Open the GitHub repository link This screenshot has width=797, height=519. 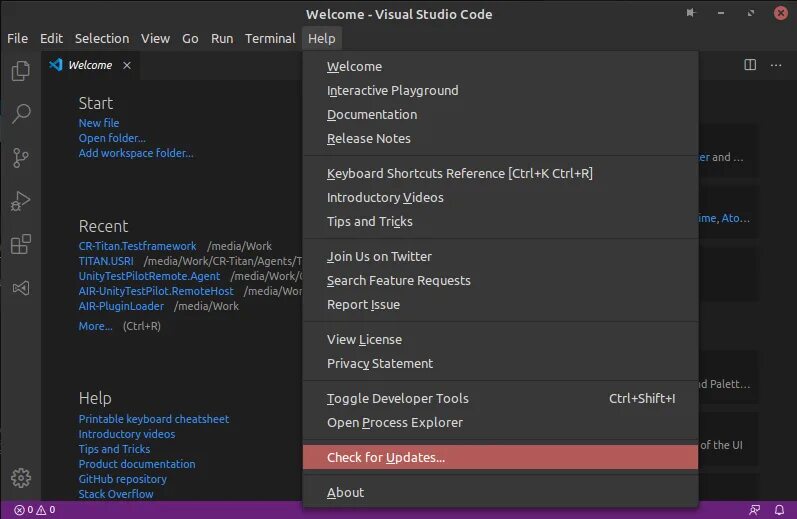[x=123, y=479]
